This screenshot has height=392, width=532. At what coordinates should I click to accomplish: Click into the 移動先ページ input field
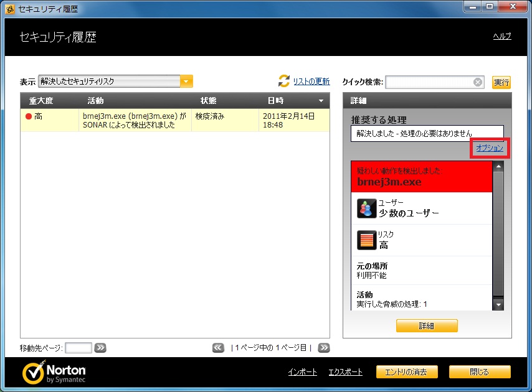coord(78,348)
